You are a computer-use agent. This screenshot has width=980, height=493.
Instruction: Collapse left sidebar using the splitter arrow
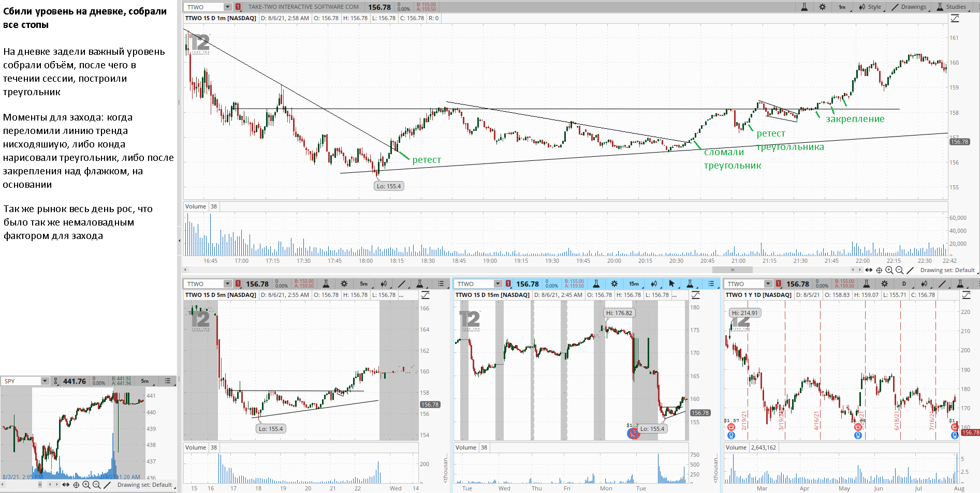(180, 241)
